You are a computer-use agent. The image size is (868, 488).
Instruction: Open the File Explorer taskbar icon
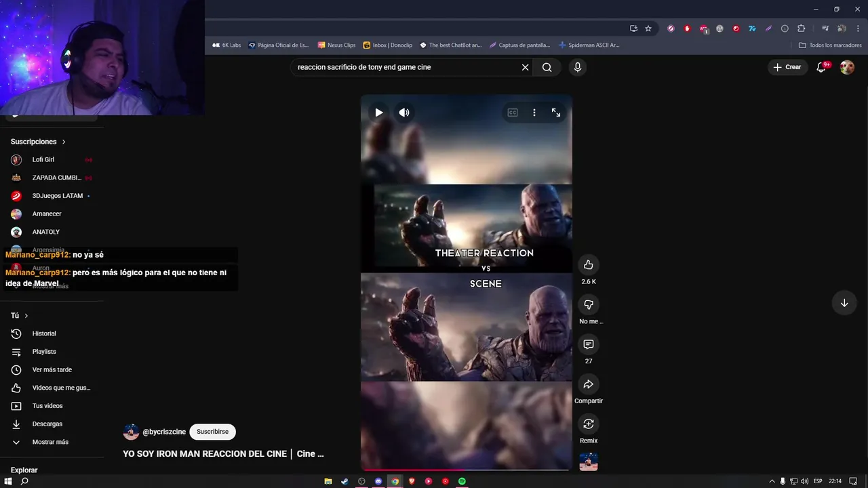coord(328,481)
